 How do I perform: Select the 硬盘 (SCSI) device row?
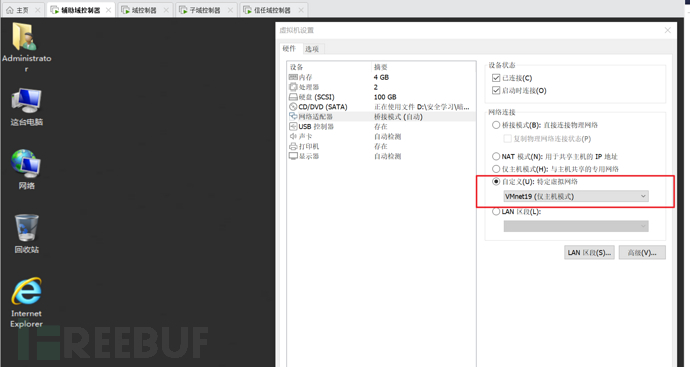click(x=382, y=97)
